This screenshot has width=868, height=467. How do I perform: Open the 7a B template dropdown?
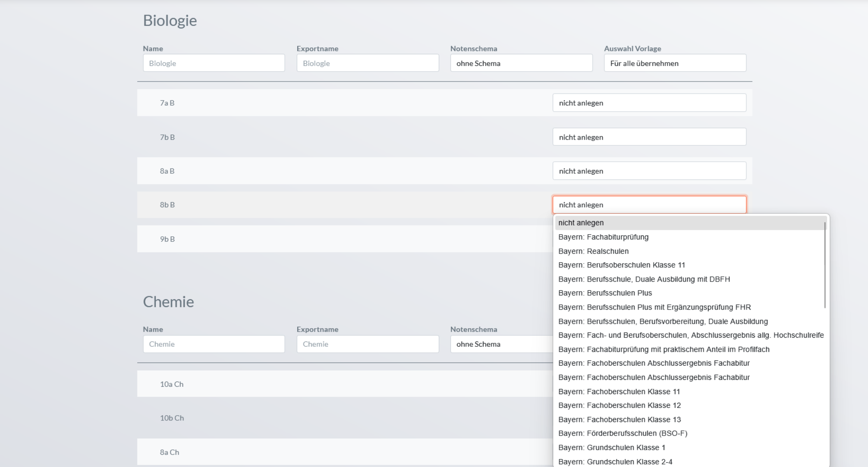(649, 103)
